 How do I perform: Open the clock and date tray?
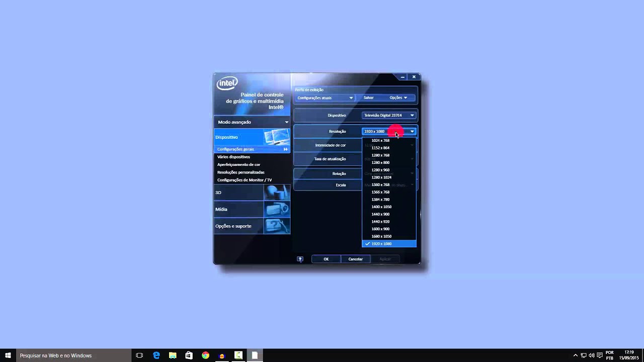click(x=629, y=355)
